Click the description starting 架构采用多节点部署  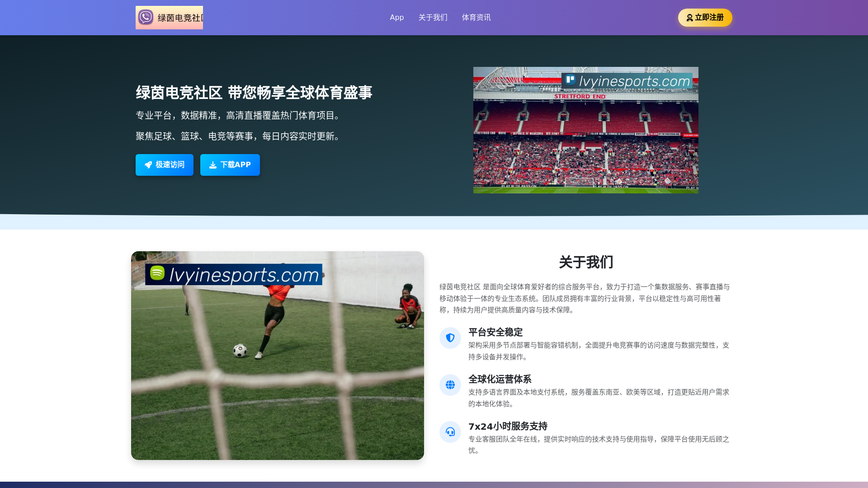pos(599,351)
